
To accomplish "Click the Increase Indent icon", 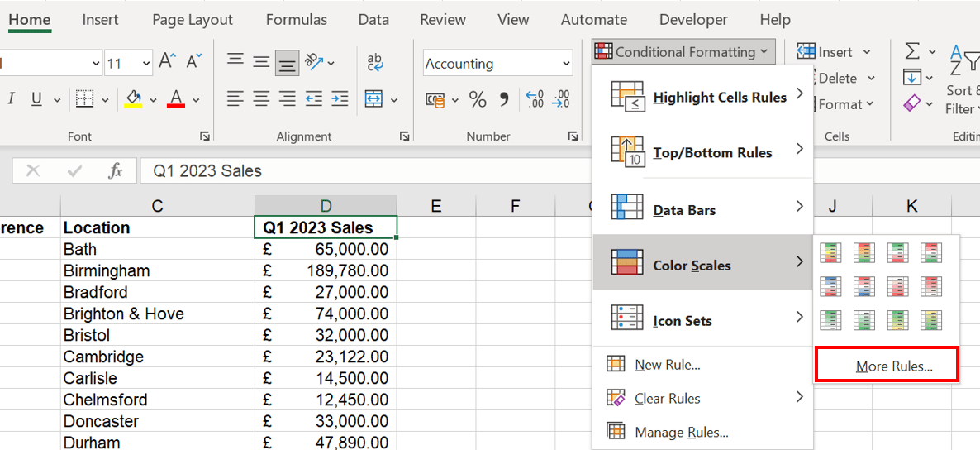I will pos(340,99).
